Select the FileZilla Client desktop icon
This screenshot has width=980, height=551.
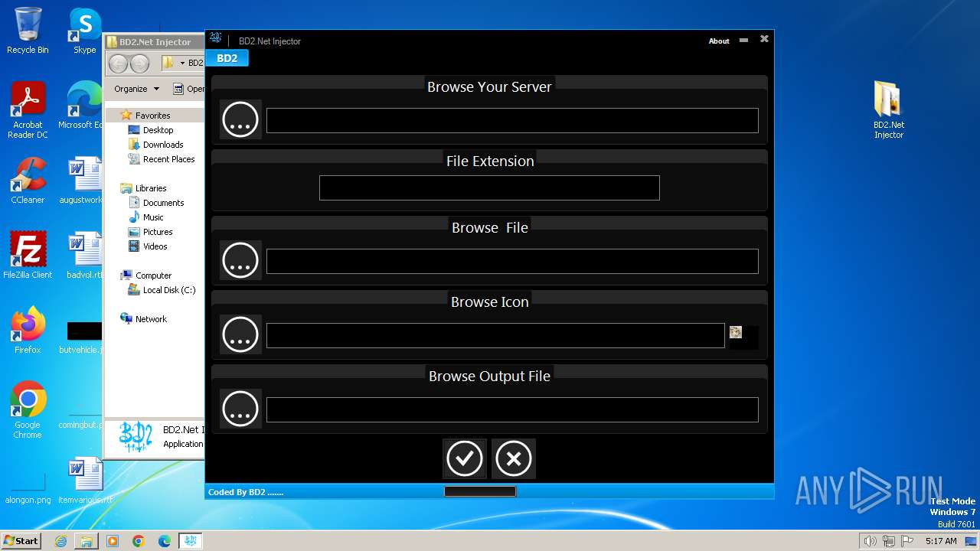(x=28, y=256)
